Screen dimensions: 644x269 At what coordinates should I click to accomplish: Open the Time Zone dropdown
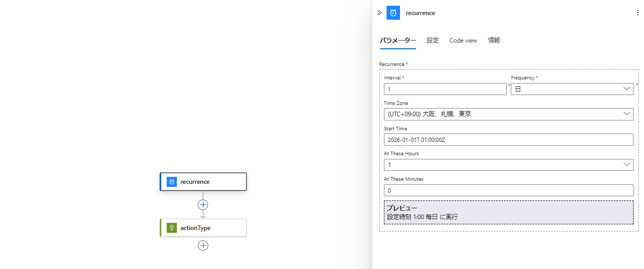pos(509,114)
